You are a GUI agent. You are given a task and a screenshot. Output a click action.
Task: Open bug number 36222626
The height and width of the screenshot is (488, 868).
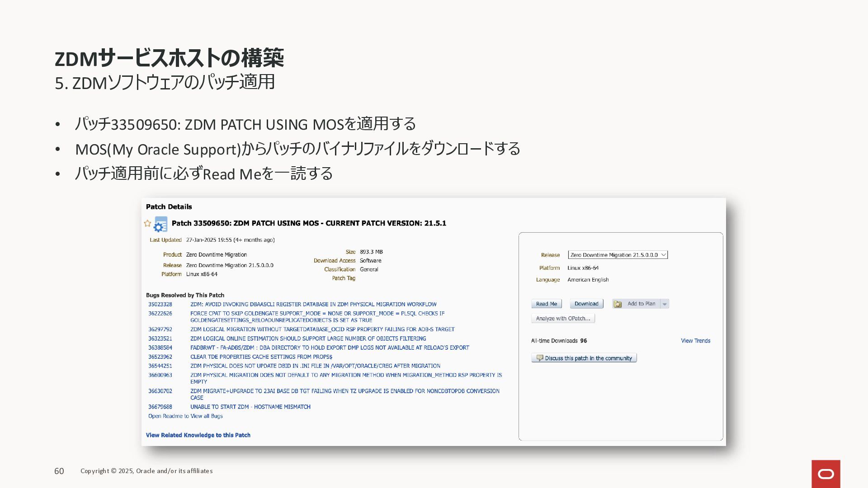coord(160,314)
